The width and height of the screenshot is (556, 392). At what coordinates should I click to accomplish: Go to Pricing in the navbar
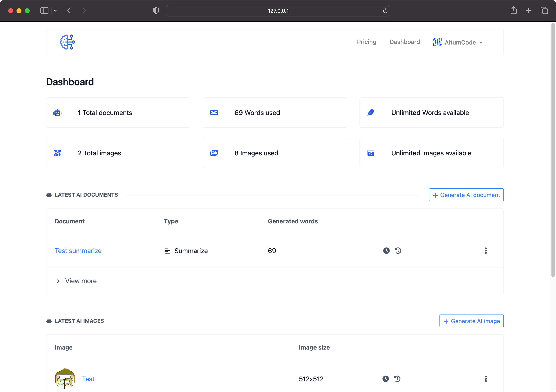[366, 42]
